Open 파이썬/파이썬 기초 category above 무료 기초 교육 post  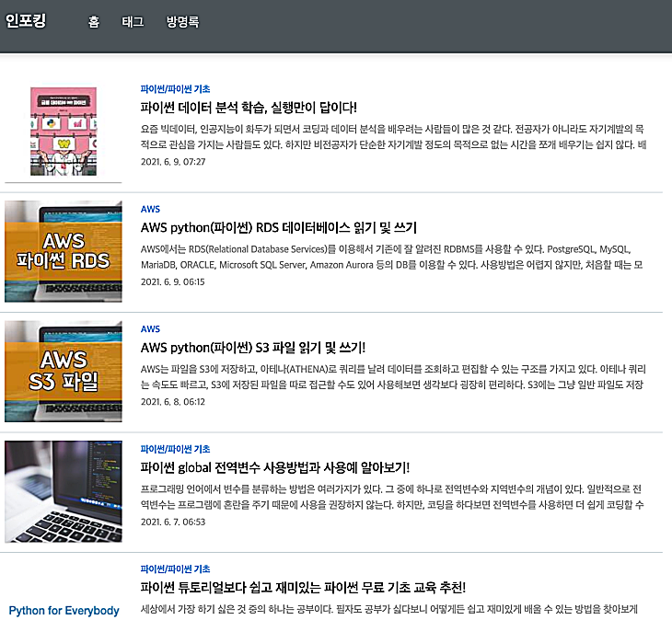[x=175, y=569]
